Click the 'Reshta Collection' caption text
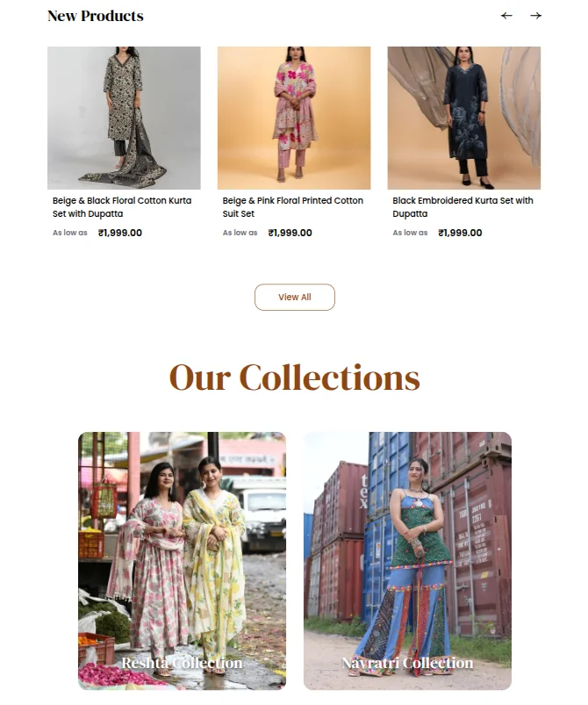This screenshot has height=705, width=588. click(x=182, y=663)
